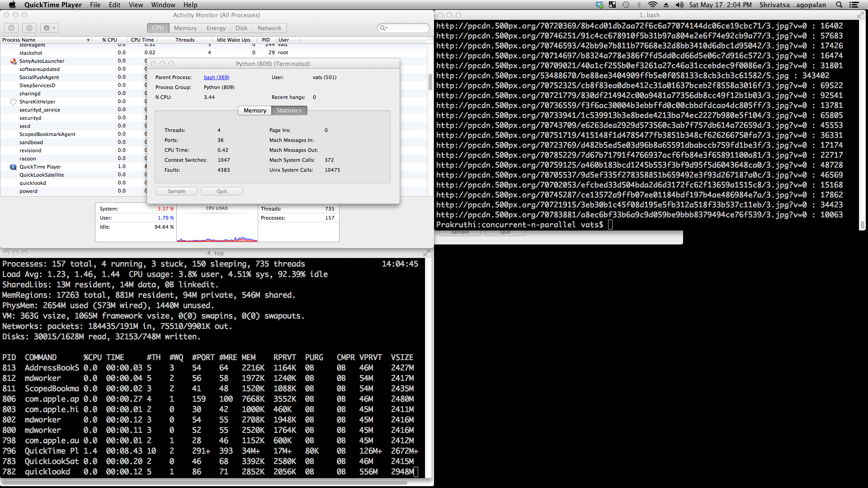The image size is (868, 488).
Task: Select the Energy tab in Activity Monitor
Action: click(216, 28)
